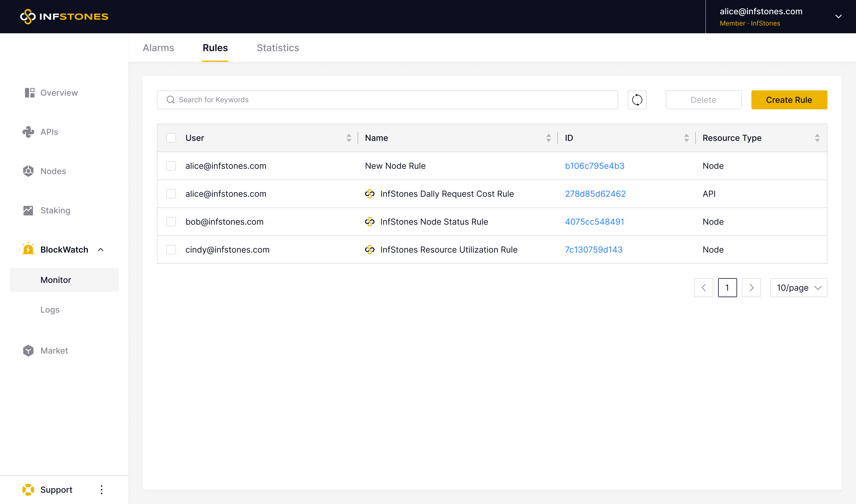Open the Market sidebar item
Screen dimensions: 856x504
point(54,350)
